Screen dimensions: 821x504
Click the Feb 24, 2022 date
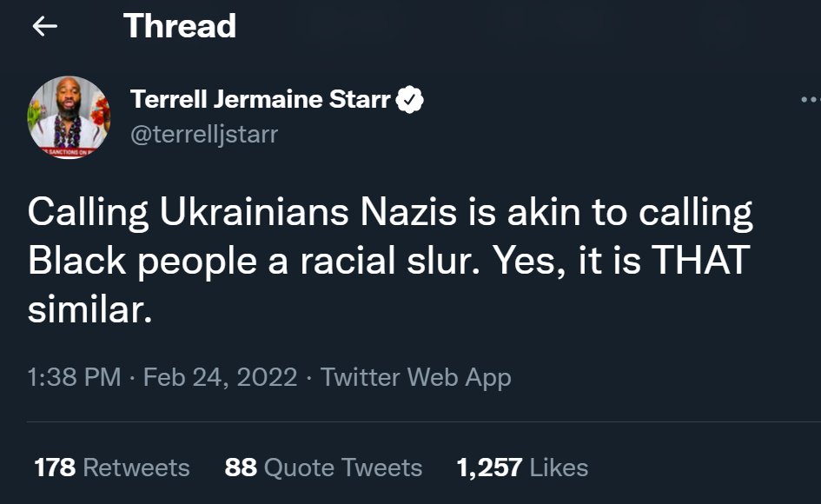point(220,377)
